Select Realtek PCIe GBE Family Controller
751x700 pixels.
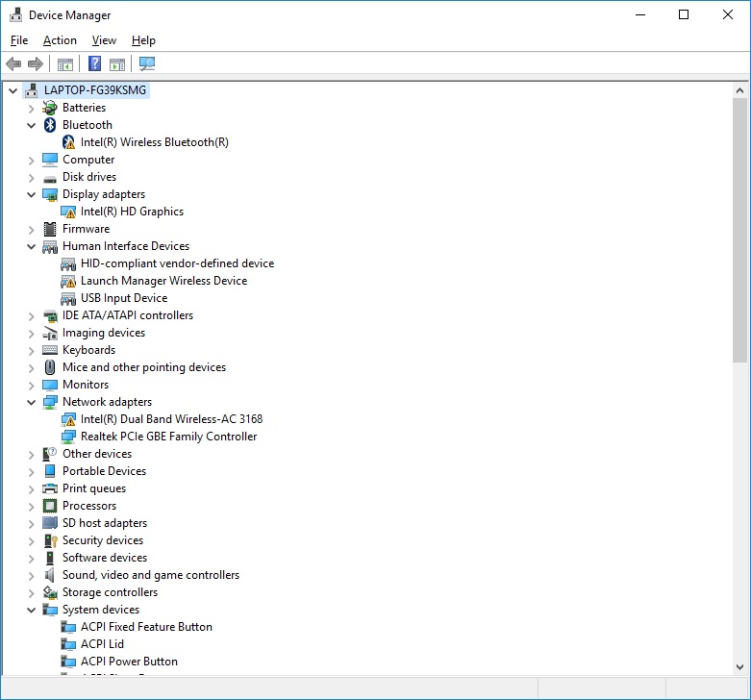tap(168, 437)
